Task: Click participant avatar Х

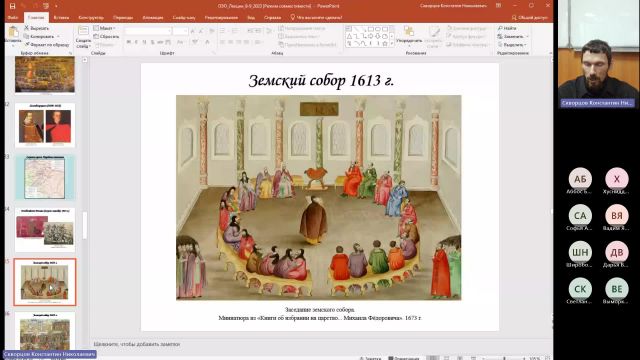Action: pyautogui.click(x=617, y=179)
